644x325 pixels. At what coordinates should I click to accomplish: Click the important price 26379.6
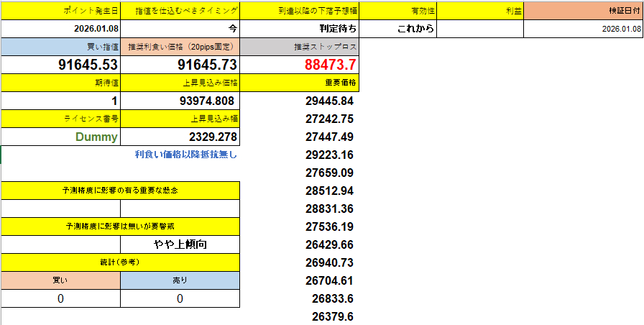333,317
